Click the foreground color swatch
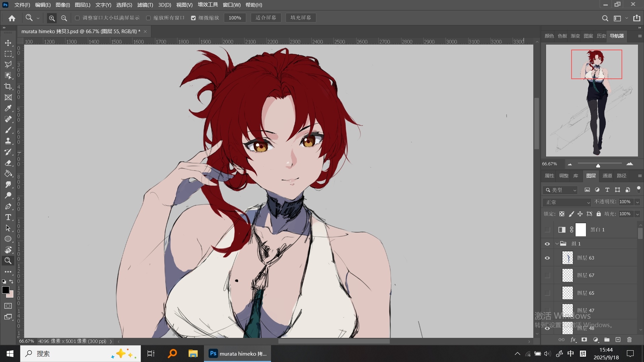 6,290
